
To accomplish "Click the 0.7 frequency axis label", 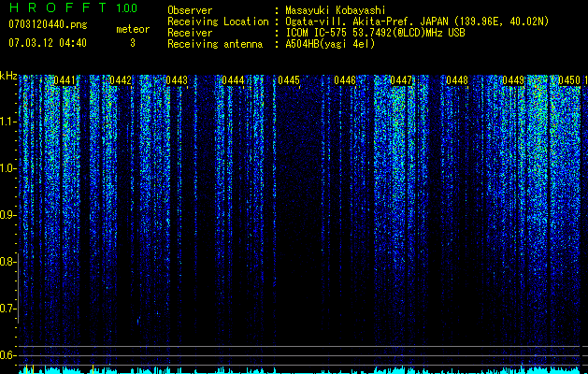I will 7,309.
